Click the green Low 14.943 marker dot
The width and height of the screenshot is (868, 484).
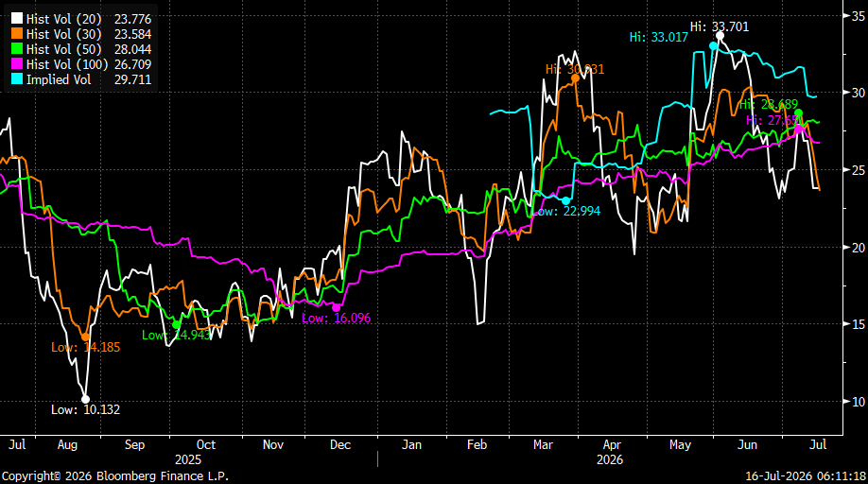177,324
